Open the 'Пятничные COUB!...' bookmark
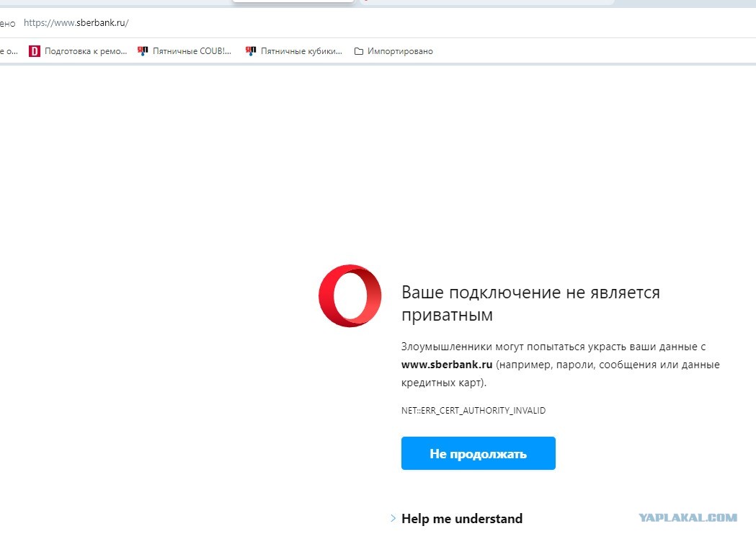 click(x=184, y=51)
